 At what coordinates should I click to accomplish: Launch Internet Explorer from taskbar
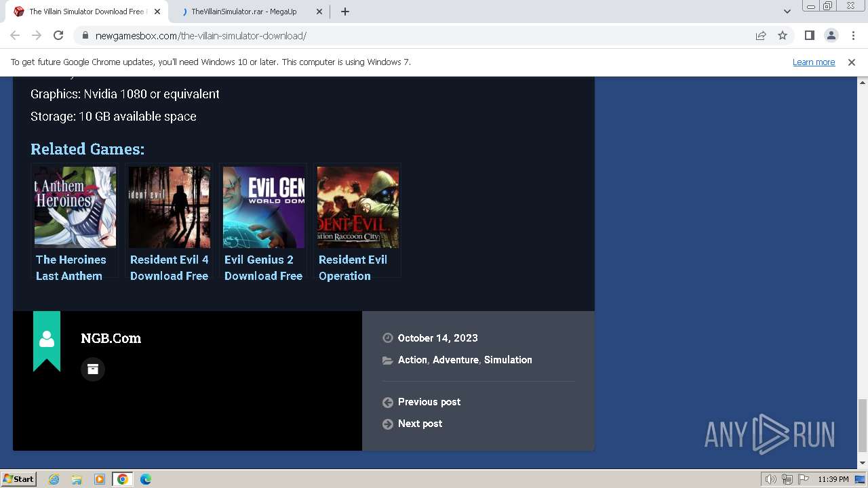pyautogui.click(x=54, y=479)
